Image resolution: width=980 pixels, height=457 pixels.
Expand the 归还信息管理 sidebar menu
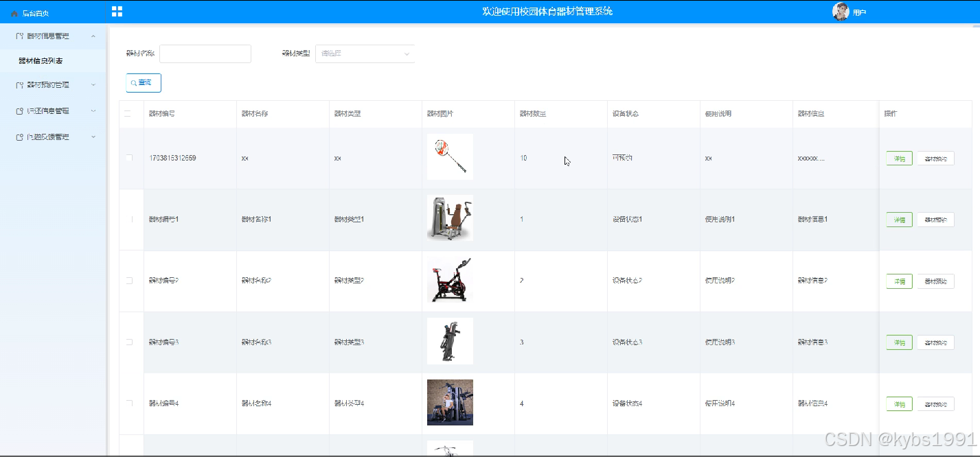53,110
